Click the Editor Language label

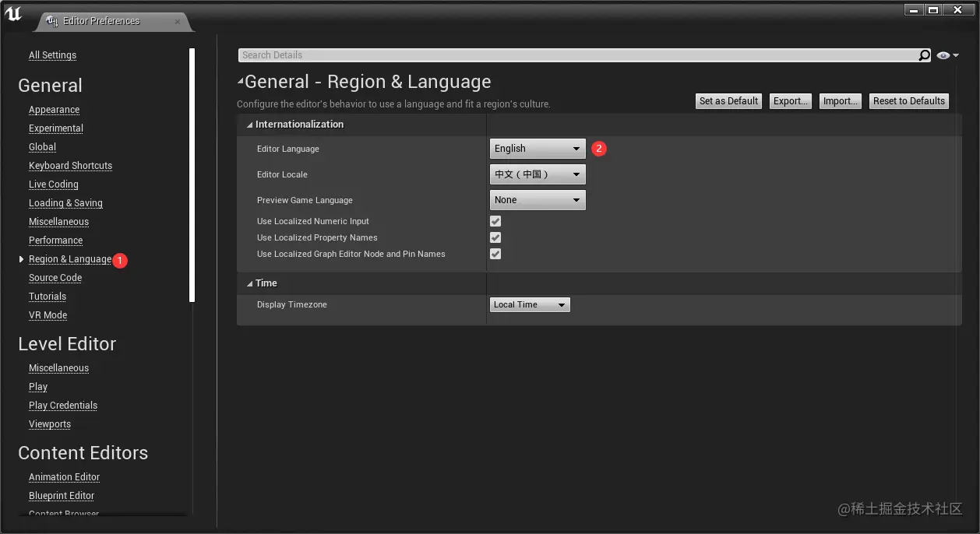tap(288, 149)
